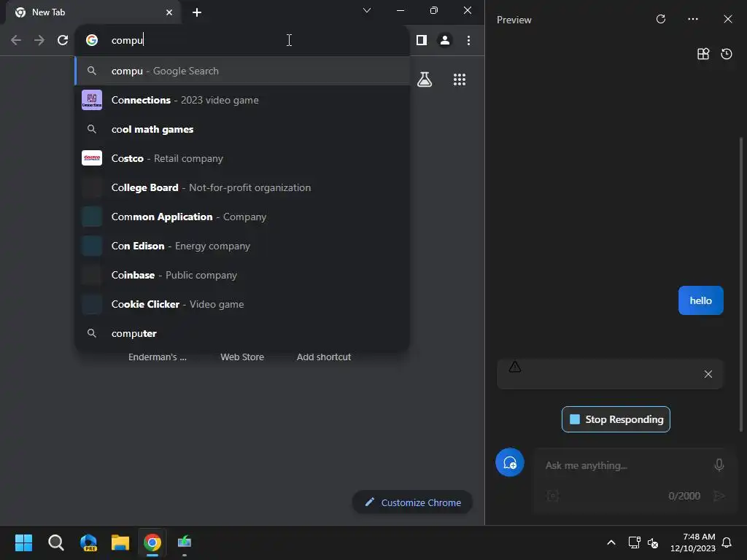Click the 'hello' chat message bubble
This screenshot has height=560, width=747.
tap(700, 300)
